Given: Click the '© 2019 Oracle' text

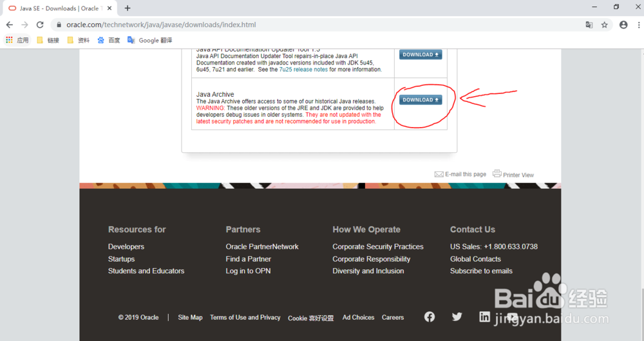Looking at the screenshot, I should pos(138,317).
